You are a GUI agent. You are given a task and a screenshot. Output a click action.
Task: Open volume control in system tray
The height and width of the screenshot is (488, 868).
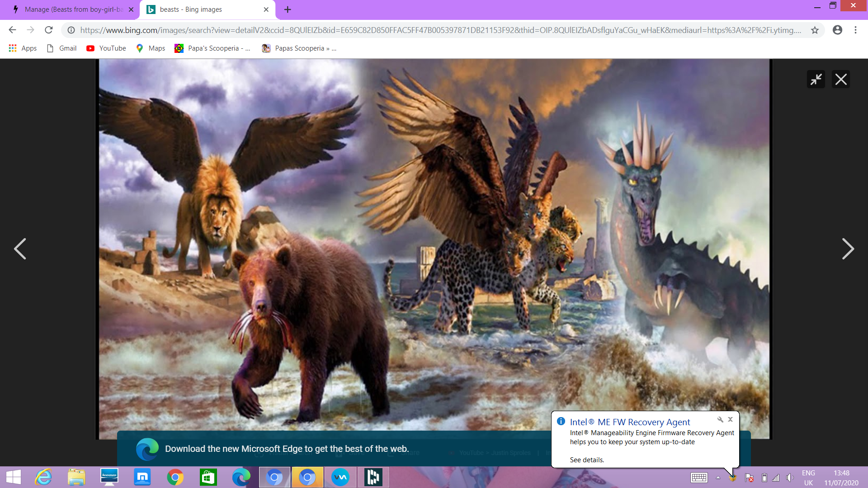[x=790, y=478]
